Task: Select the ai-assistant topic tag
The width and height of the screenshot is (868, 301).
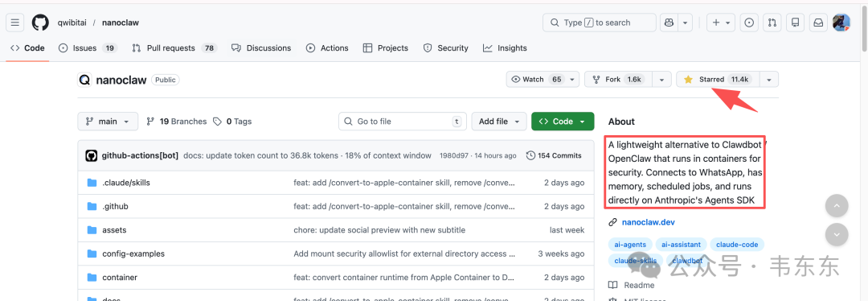Action: click(681, 245)
